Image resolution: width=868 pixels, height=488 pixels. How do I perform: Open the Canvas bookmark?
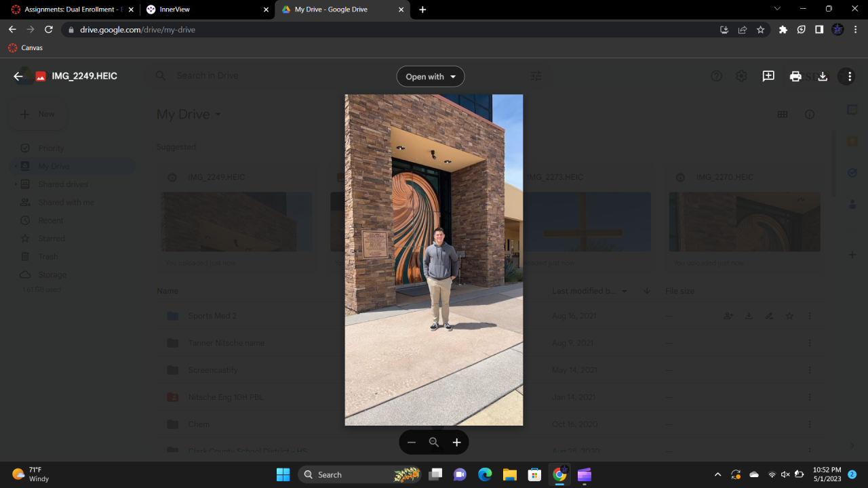25,48
